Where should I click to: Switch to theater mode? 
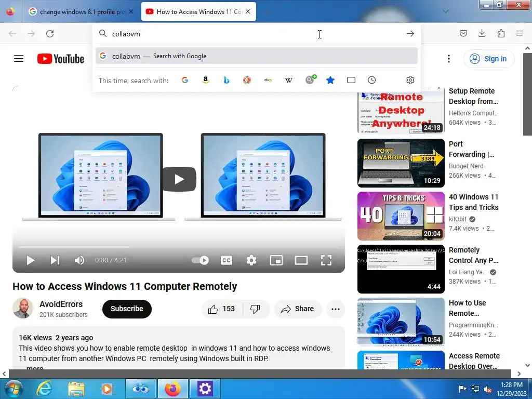tap(301, 260)
